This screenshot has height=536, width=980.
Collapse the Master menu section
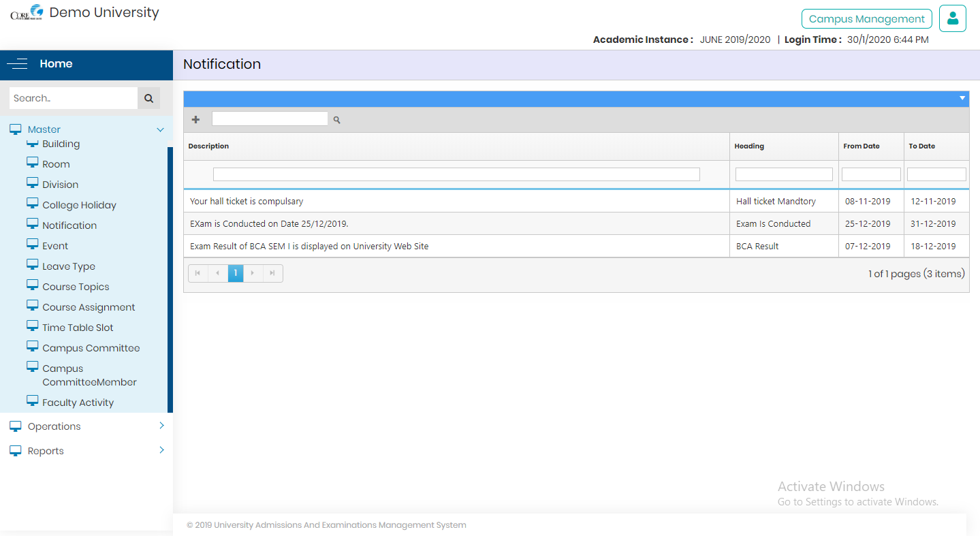pyautogui.click(x=160, y=129)
